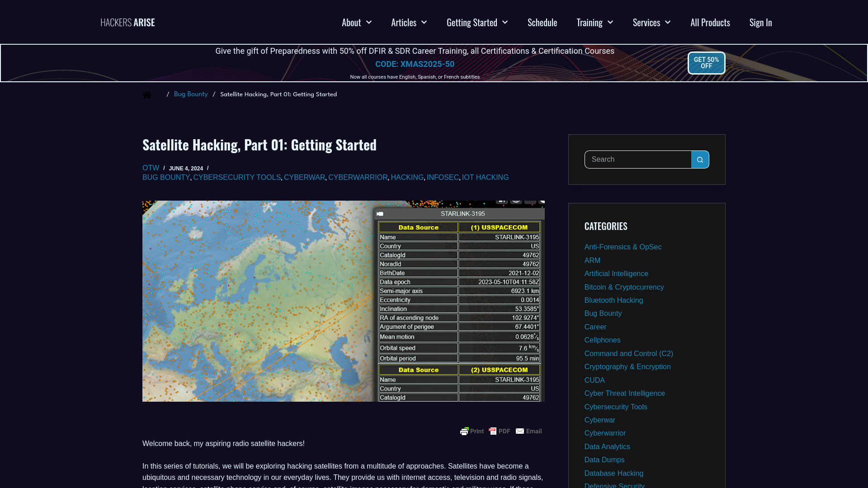Click the home icon in the breadcrumb trail
868x488 pixels.
(146, 94)
